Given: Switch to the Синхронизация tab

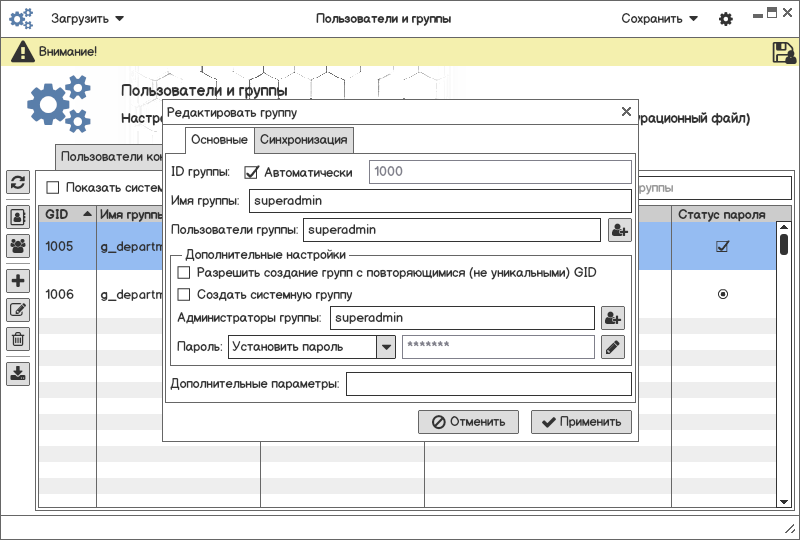Looking at the screenshot, I should (303, 139).
